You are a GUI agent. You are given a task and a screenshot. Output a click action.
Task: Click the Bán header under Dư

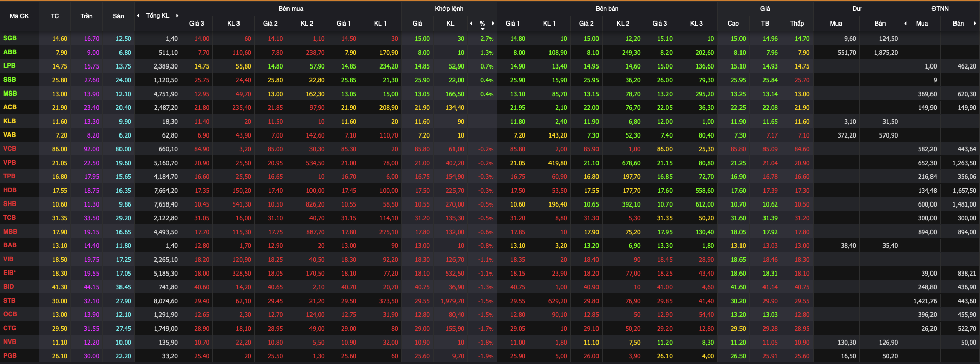coord(880,24)
